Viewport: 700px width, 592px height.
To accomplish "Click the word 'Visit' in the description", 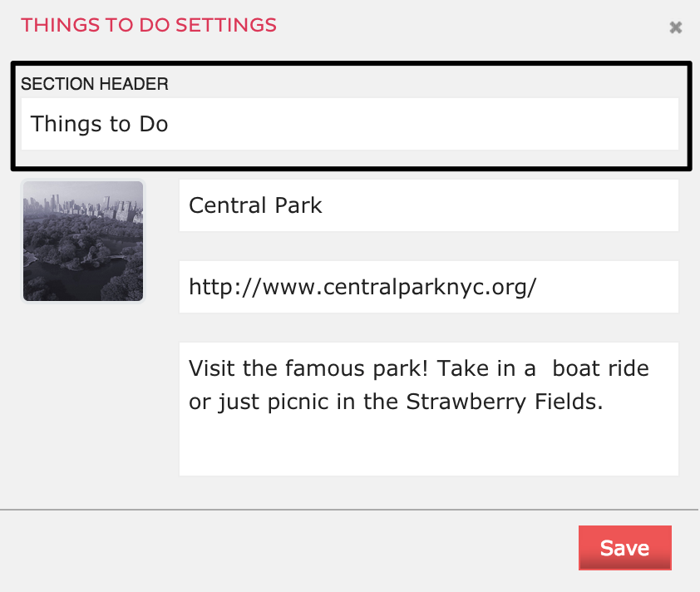I will click(x=210, y=368).
